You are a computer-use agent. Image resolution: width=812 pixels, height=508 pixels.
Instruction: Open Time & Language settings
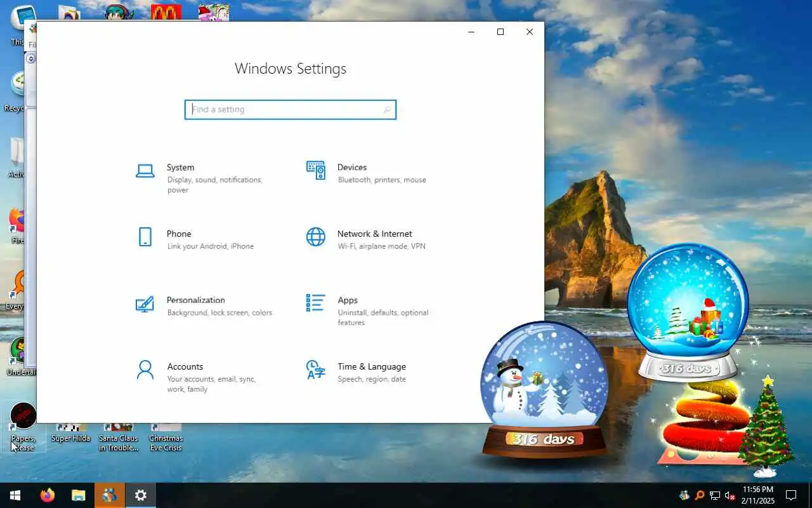tap(374, 372)
